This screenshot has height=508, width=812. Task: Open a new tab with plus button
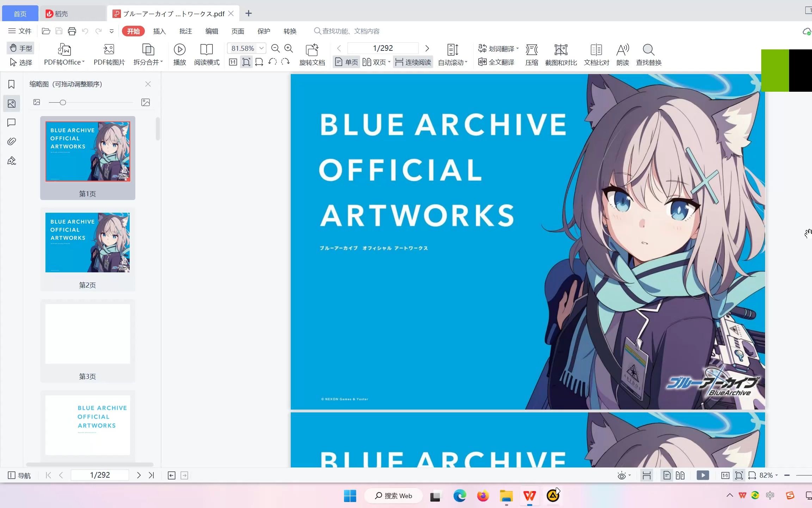pos(248,13)
